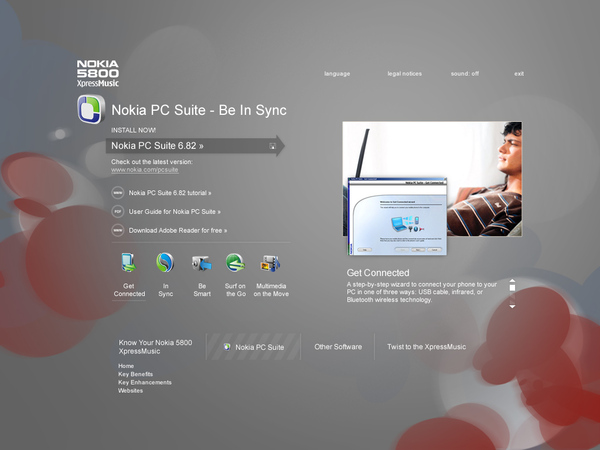Visit the www.nokia.com/pcsuite link
The width and height of the screenshot is (600, 450).
(145, 170)
